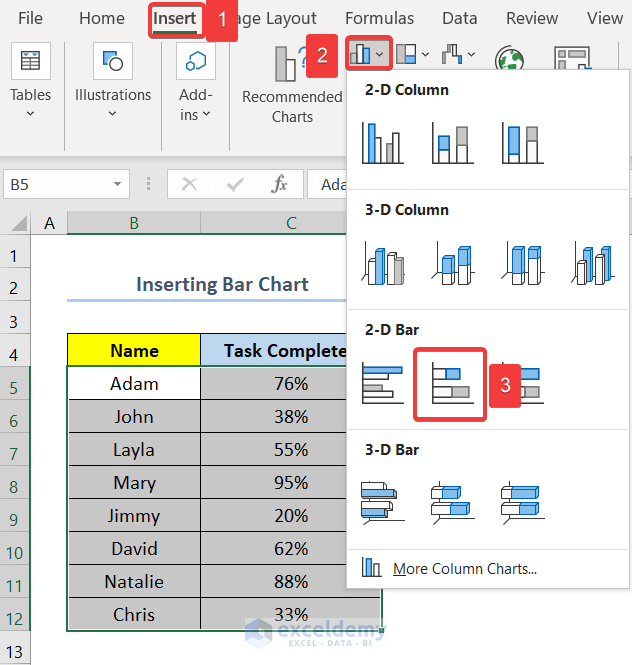Image resolution: width=632 pixels, height=665 pixels.
Task: Click the Illustrations shapes icon
Action: [x=113, y=61]
